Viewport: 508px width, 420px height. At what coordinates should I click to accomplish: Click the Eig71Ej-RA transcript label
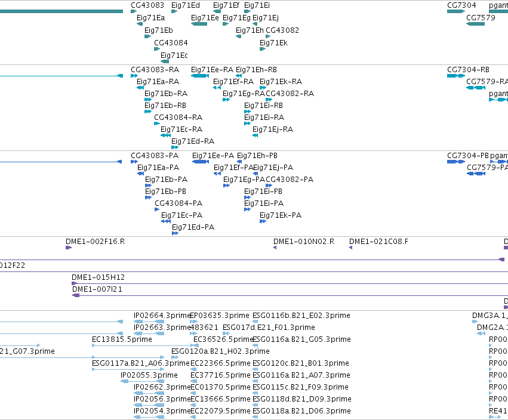[x=273, y=129]
